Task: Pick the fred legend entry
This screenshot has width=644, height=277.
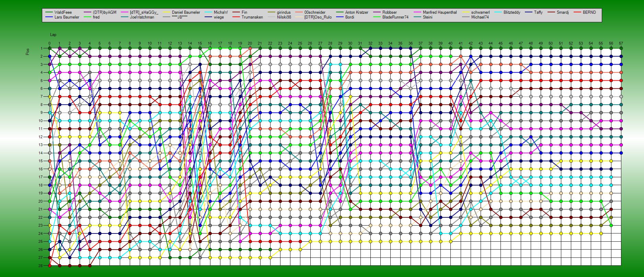Action: pyautogui.click(x=96, y=17)
